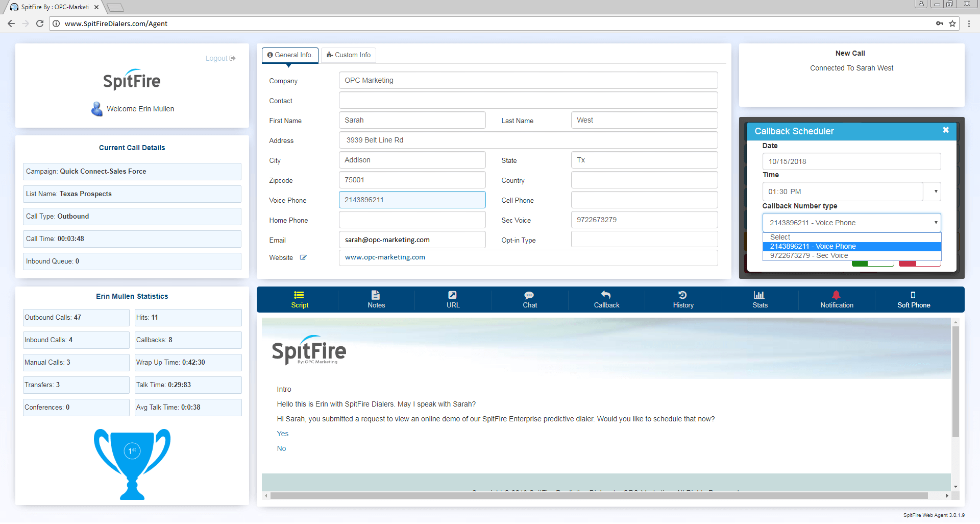
Task: Open the browser three-dot menu
Action: tap(969, 23)
